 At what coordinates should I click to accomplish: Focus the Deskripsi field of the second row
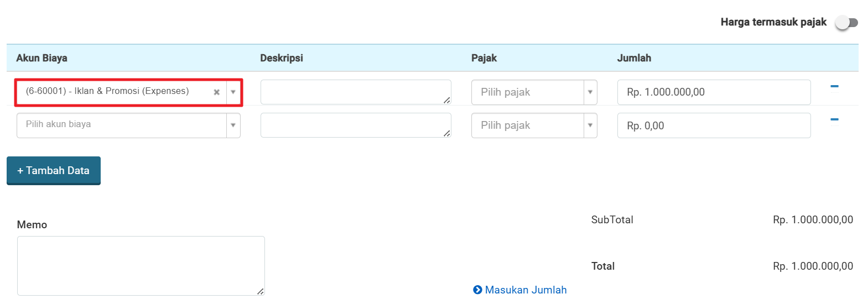tap(356, 125)
